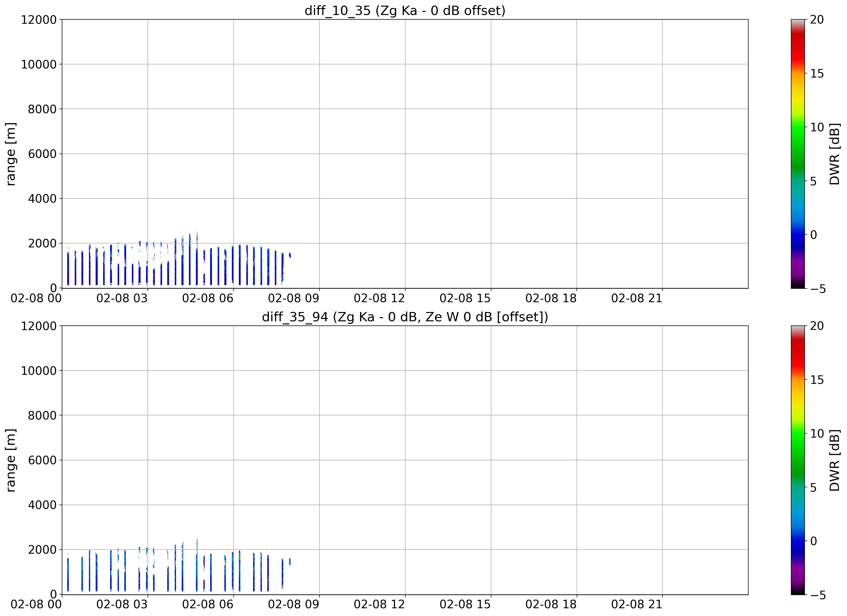Click the '0' tick on the bottom colorbar
Viewport: 847px width, 616px height.
point(813,541)
